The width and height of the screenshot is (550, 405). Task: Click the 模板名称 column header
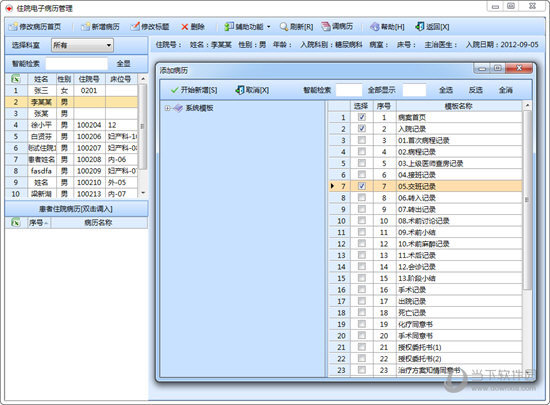[x=459, y=106]
